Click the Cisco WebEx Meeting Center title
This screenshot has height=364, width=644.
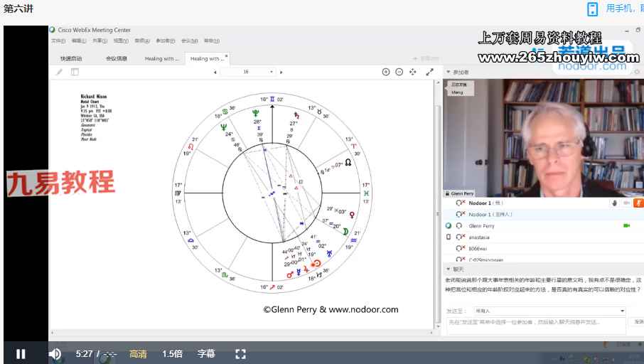pos(94,30)
